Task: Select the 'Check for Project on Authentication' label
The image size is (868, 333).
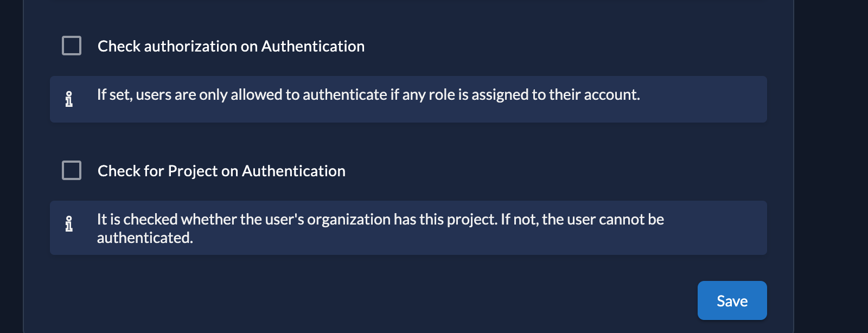Action: (x=221, y=171)
